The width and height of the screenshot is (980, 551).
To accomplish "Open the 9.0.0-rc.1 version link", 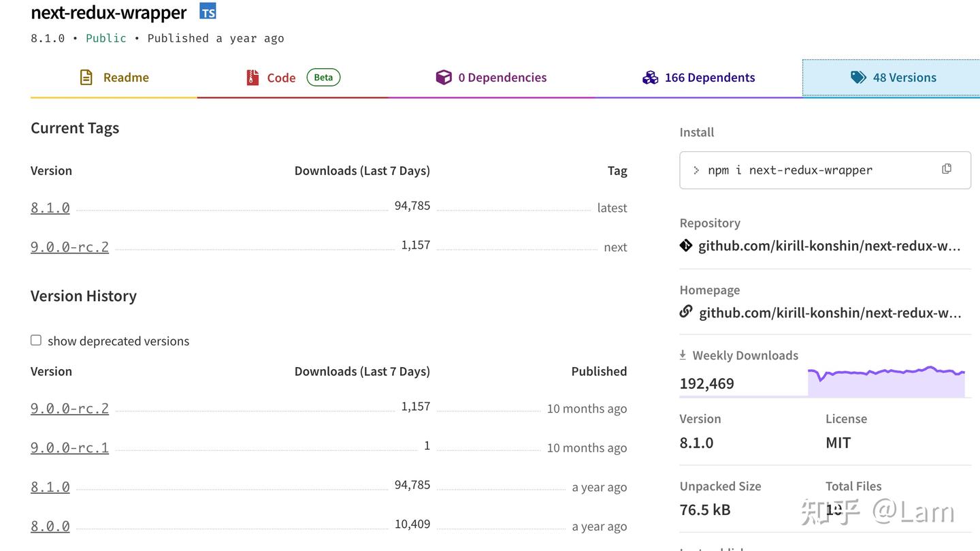I will coord(69,447).
